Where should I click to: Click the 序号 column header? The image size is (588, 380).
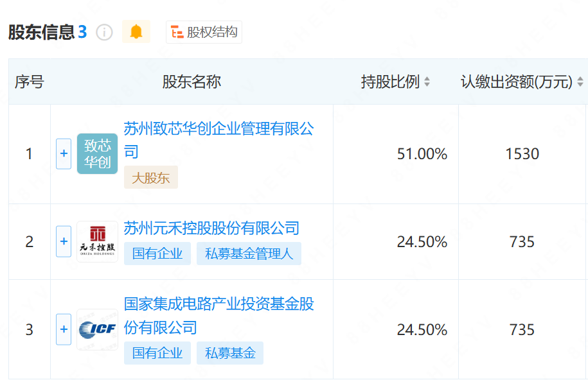pos(30,82)
